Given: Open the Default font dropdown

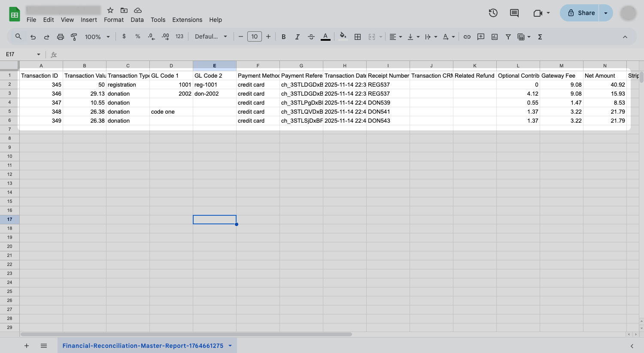Looking at the screenshot, I should (211, 37).
